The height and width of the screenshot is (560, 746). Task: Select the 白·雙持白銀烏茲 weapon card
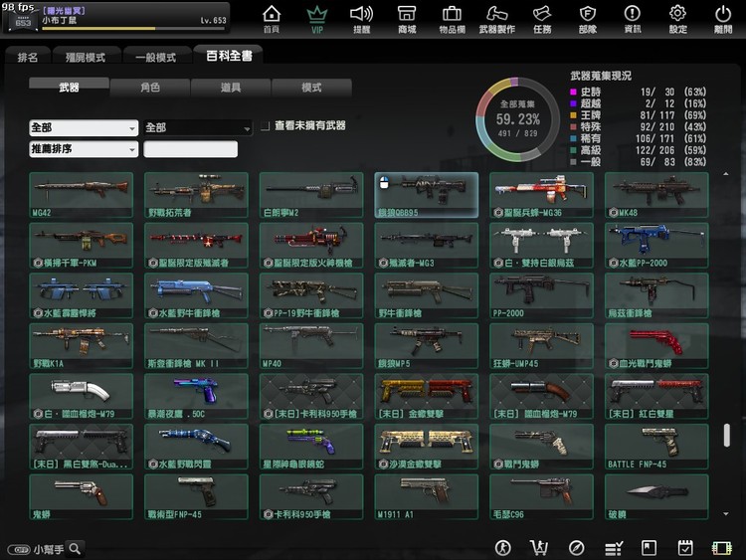click(x=541, y=246)
